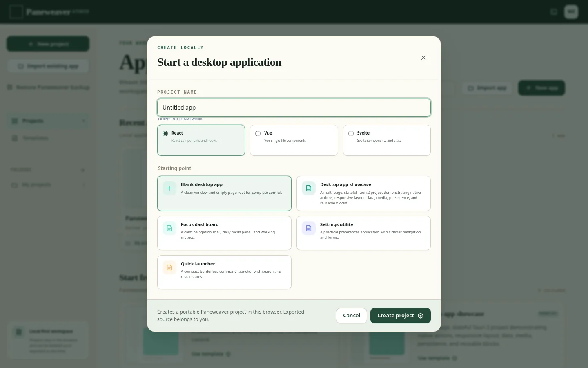Screen dimensions: 588x368
Task: Pick the Quick launcher template title
Action: pyautogui.click(x=198, y=264)
